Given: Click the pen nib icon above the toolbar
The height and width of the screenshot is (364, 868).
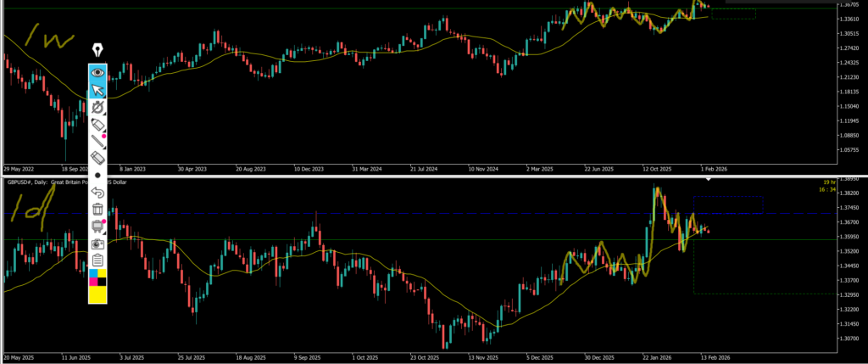Looking at the screenshot, I should tap(98, 48).
